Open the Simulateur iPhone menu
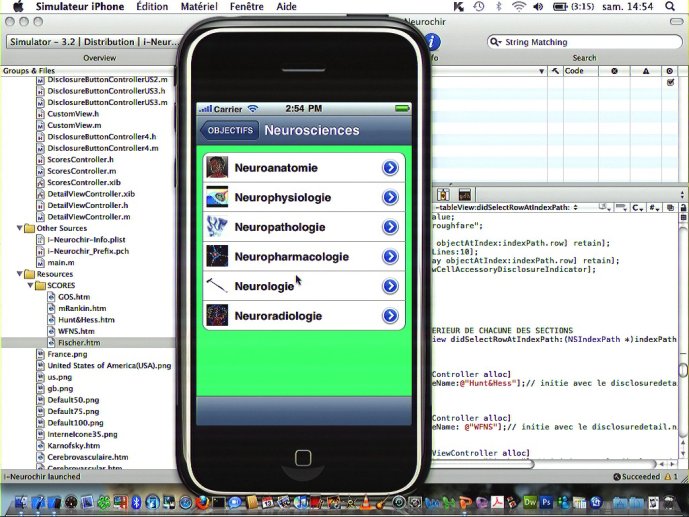The image size is (689, 517). pos(80,7)
